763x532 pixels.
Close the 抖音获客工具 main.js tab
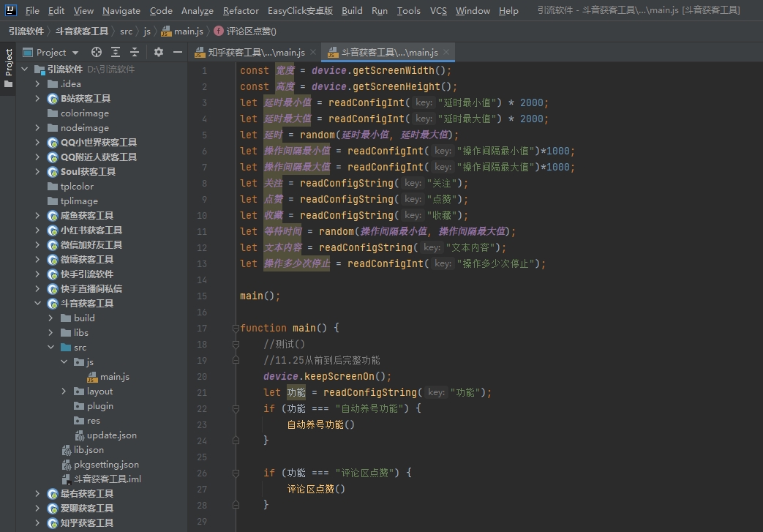pyautogui.click(x=446, y=52)
